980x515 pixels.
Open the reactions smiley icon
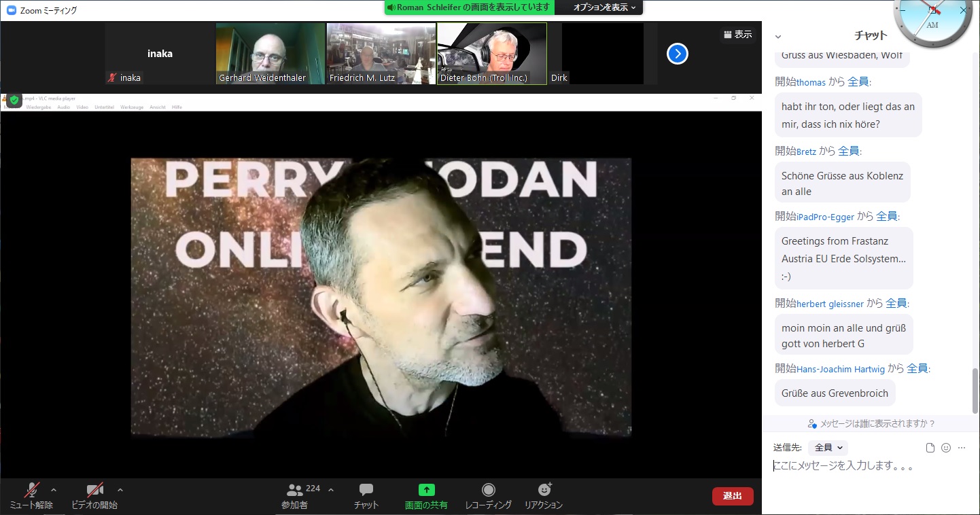click(x=544, y=490)
